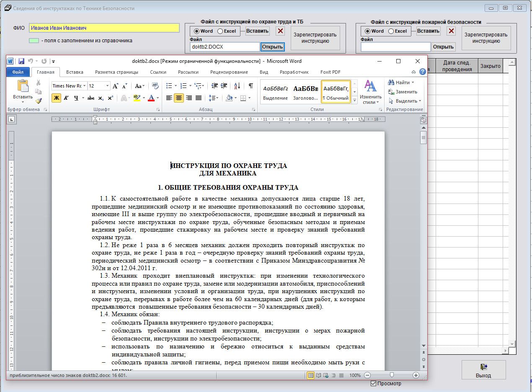The width and height of the screenshot is (532, 392).
Task: Switch to the Вставка ribbon tab
Action: click(75, 72)
